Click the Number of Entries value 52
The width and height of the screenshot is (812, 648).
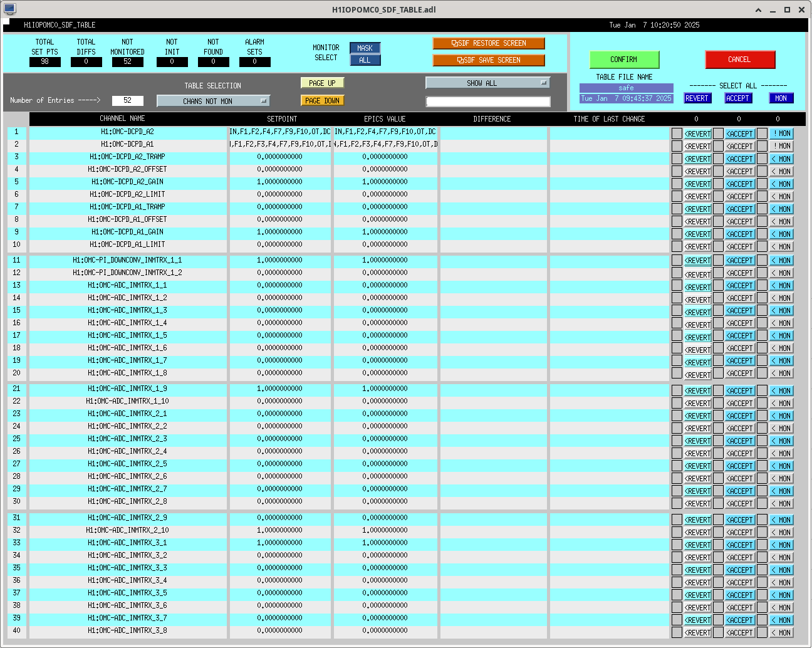coord(128,100)
